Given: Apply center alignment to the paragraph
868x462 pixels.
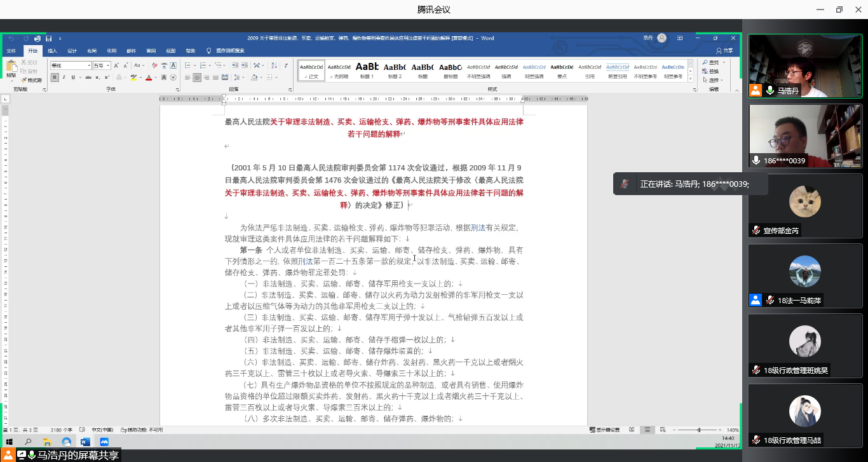Looking at the screenshot, I should 197,78.
